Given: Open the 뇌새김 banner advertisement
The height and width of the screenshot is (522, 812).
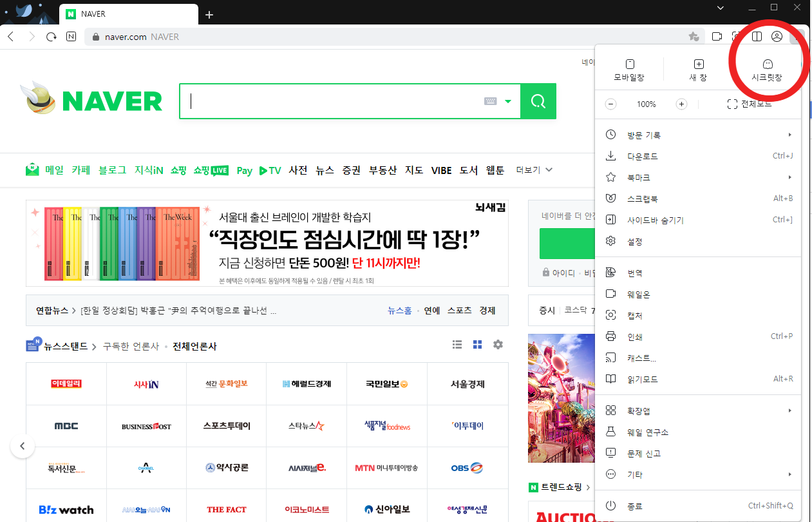Looking at the screenshot, I should coord(267,243).
